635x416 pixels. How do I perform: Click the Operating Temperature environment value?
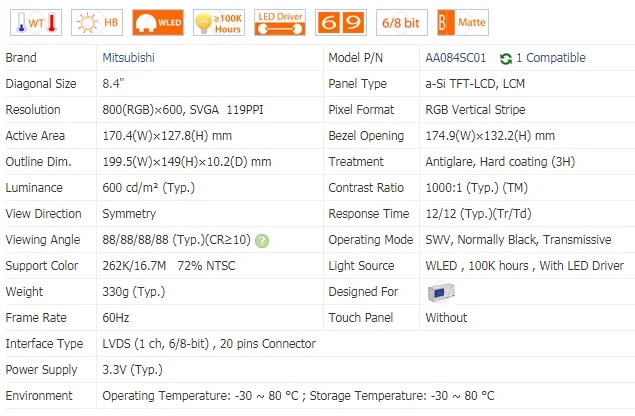pos(298,395)
